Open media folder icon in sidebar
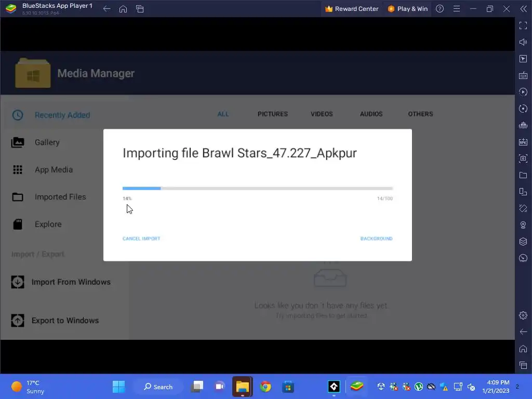The height and width of the screenshot is (399, 532). (x=523, y=175)
